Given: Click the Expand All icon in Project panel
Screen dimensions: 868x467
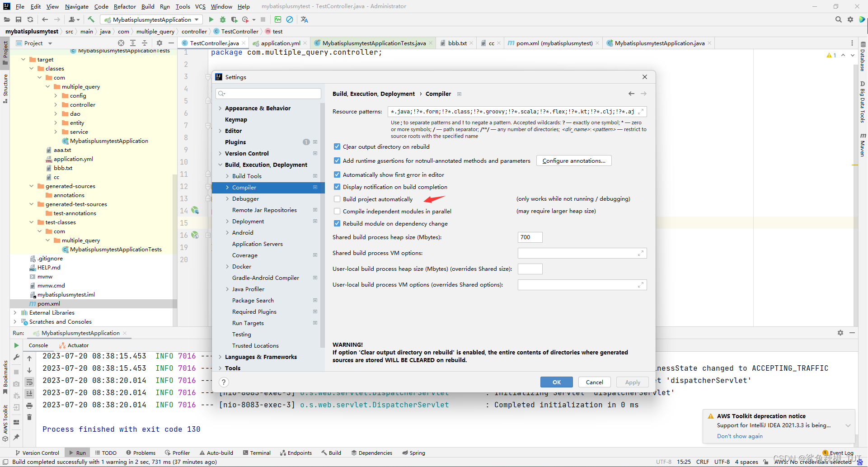Looking at the screenshot, I should (133, 43).
